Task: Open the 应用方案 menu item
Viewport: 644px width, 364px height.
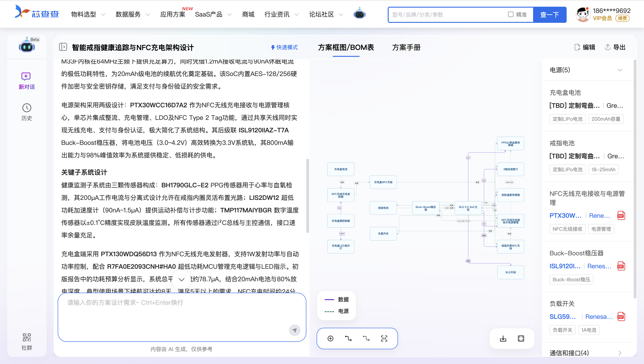Action: click(172, 15)
